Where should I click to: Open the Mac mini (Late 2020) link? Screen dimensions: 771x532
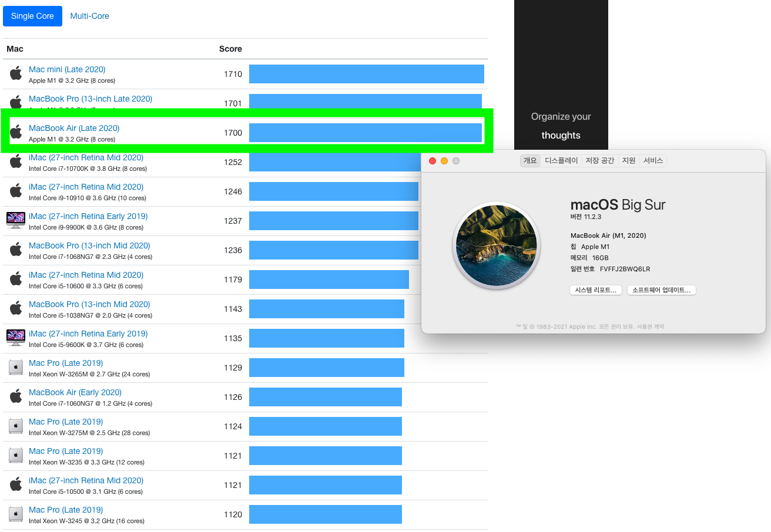(67, 69)
